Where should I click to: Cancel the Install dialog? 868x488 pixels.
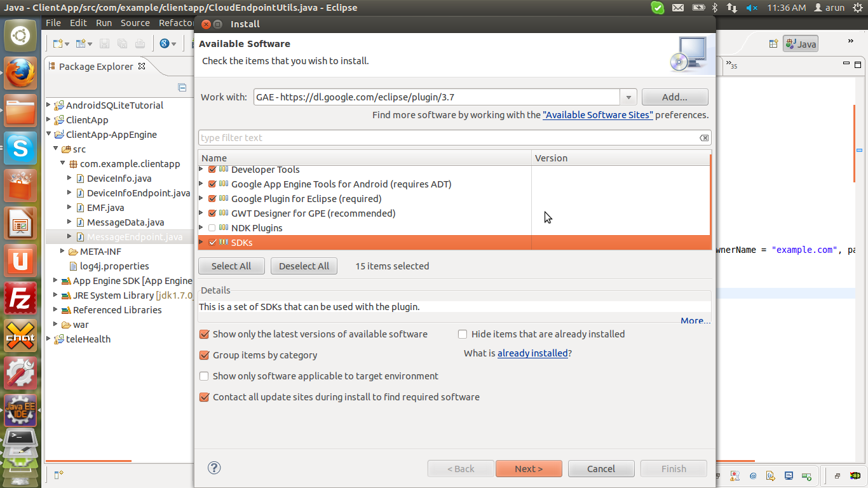[601, 469]
